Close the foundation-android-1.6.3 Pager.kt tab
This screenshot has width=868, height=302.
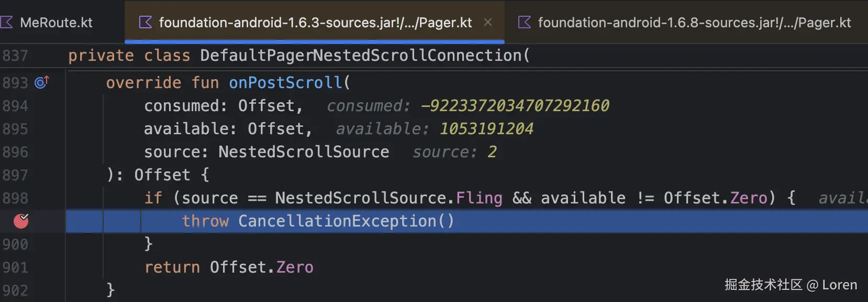(488, 23)
